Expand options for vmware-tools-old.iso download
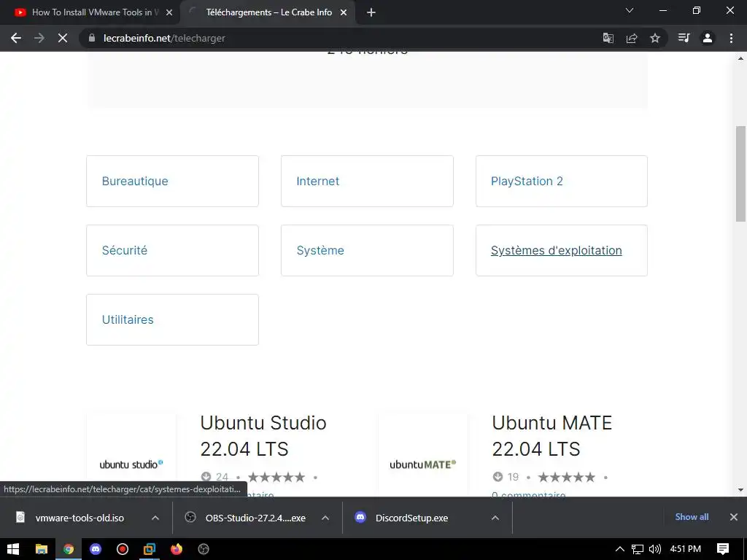 click(x=155, y=518)
